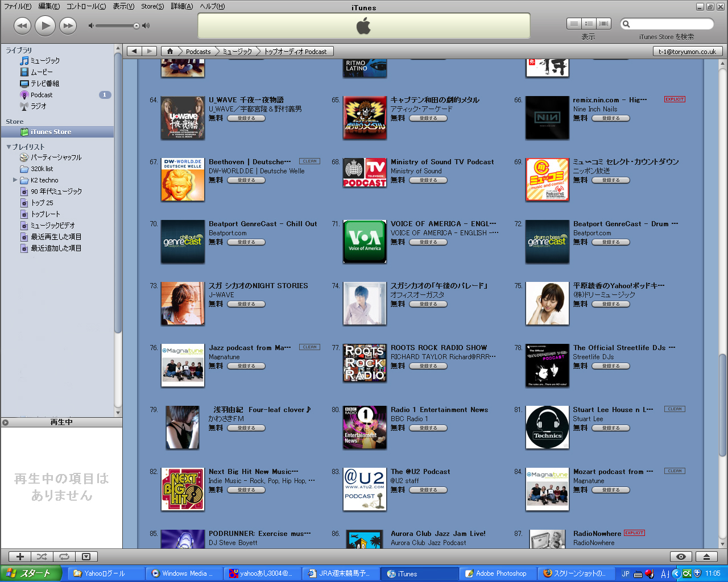Subscribe to Ministry of Sound TV Podcast
This screenshot has height=582, width=728.
point(428,180)
